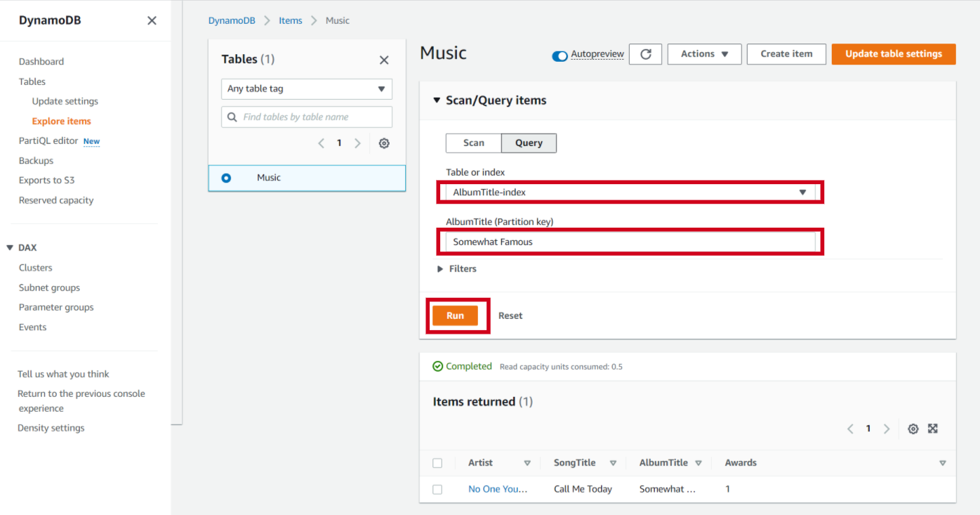Select the Music table radio button
Screen dimensions: 980x515
click(226, 178)
